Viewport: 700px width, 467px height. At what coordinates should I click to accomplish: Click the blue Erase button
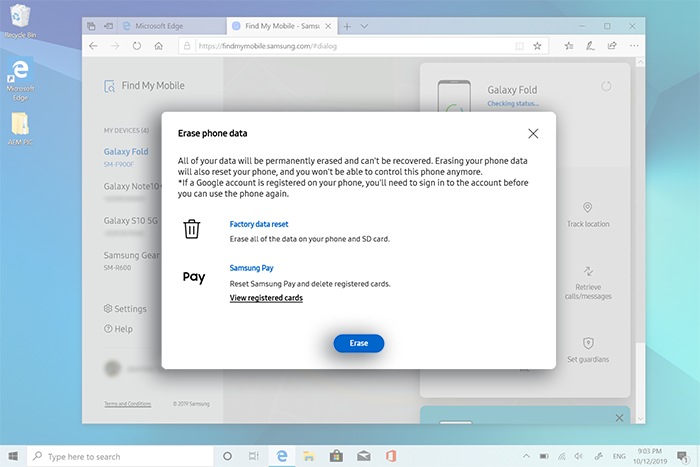(x=358, y=343)
